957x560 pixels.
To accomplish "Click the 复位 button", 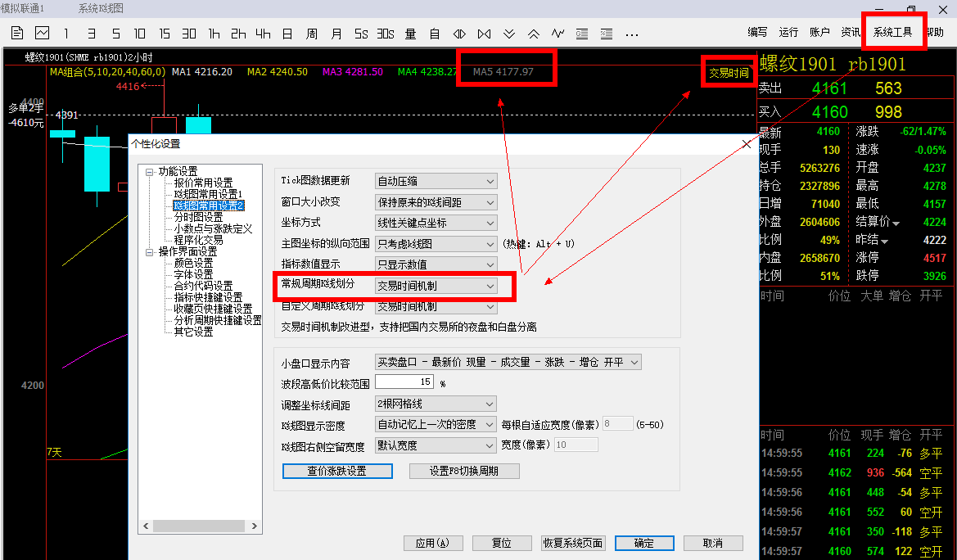I will (x=502, y=543).
